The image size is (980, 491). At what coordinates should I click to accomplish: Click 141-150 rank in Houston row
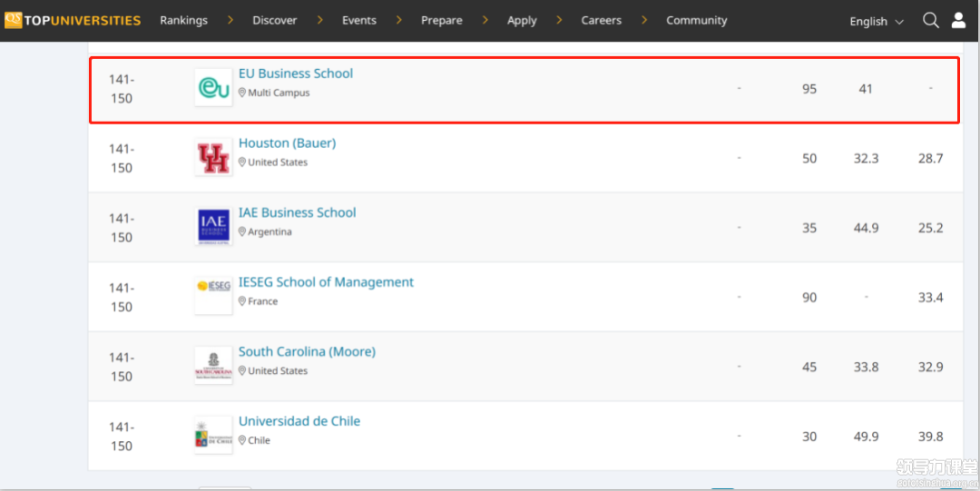tap(122, 158)
